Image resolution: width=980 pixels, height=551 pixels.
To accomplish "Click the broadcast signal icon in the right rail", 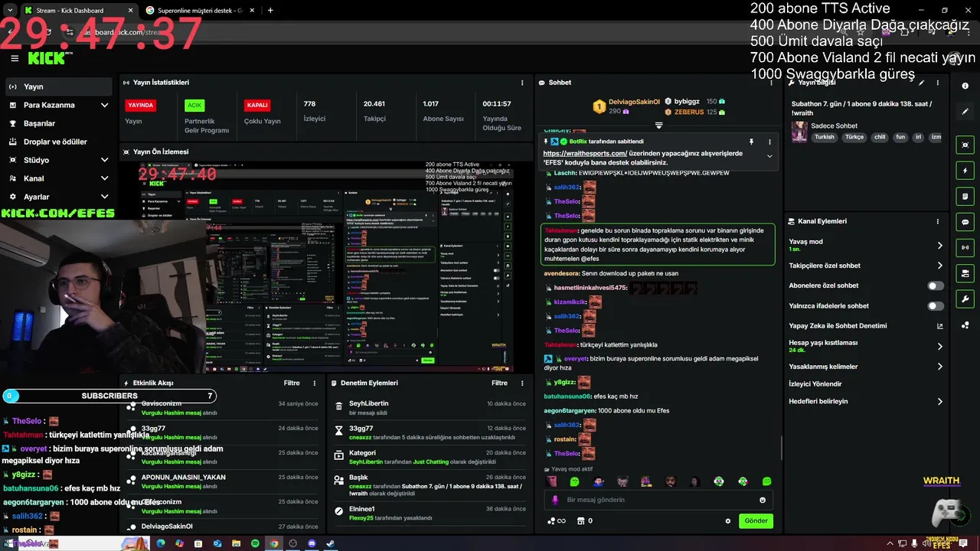I will 965,248.
